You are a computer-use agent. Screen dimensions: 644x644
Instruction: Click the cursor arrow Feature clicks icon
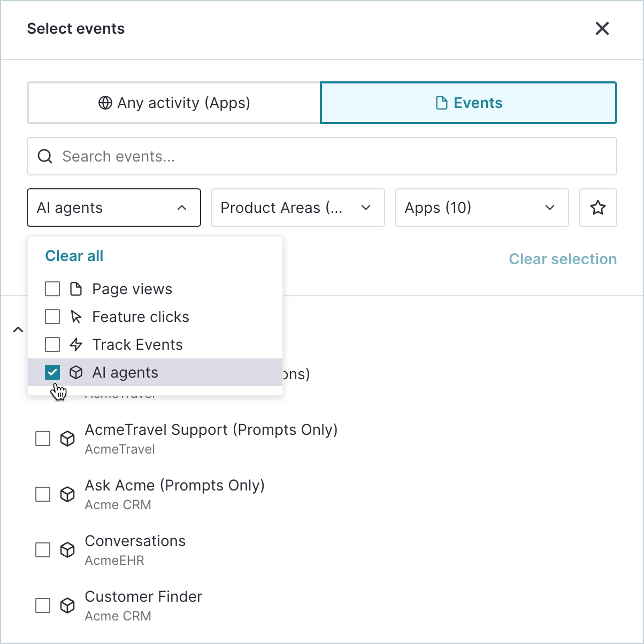pos(76,317)
